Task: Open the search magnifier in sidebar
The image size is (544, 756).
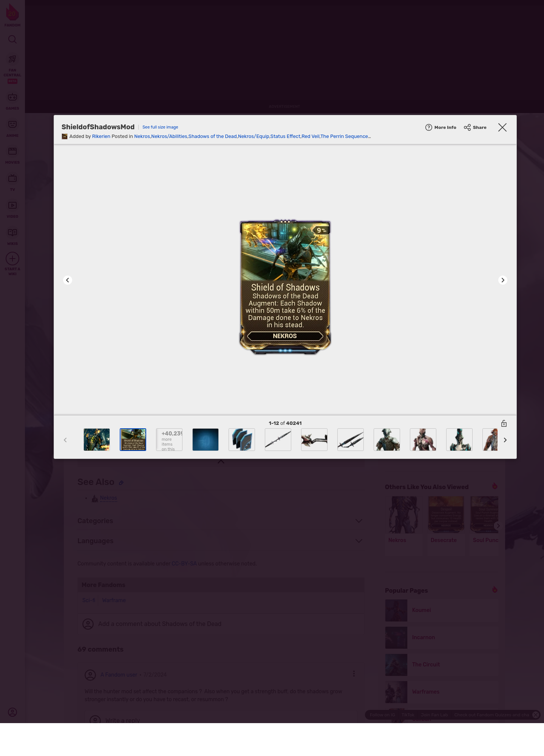Action: [12, 40]
